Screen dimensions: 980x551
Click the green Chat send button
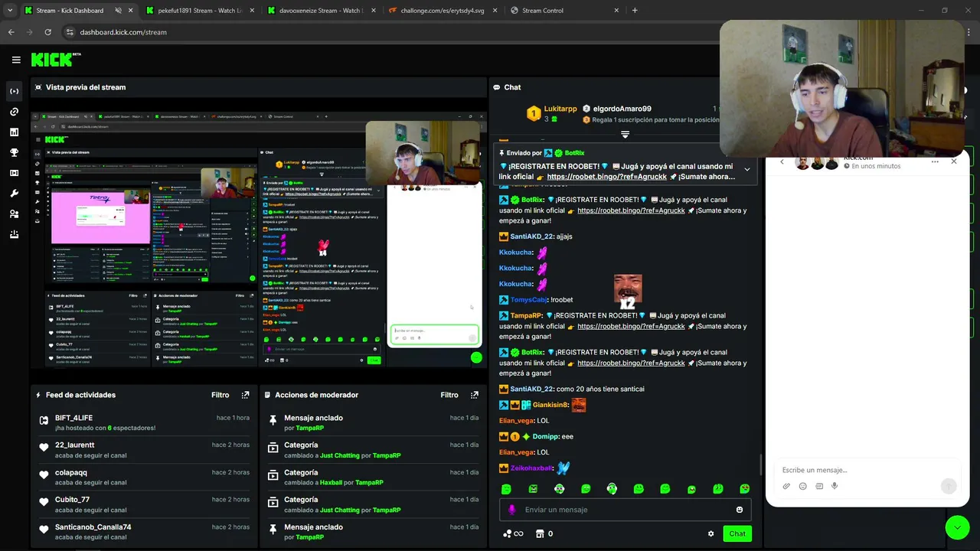click(737, 533)
